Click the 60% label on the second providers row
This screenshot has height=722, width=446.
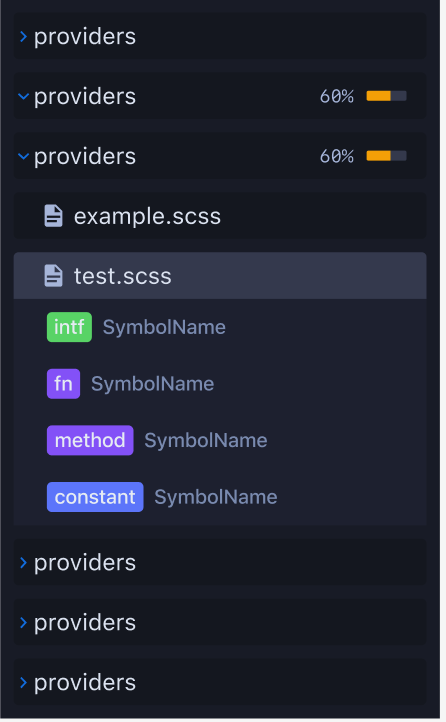pos(337,97)
